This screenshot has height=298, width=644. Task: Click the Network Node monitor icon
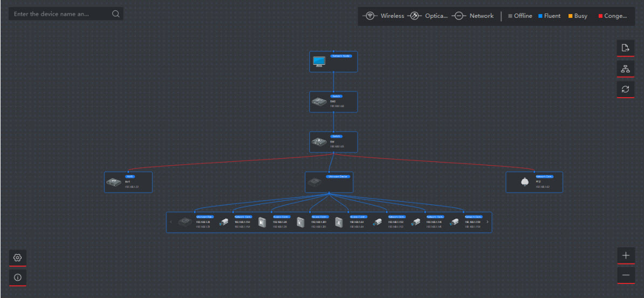click(319, 63)
